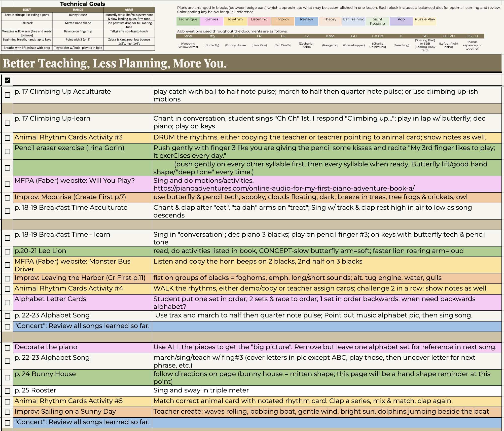Check the box for p. 17 Climbing Up Acculturate
Screen dimensions: 504x431
pyautogui.click(x=8, y=95)
